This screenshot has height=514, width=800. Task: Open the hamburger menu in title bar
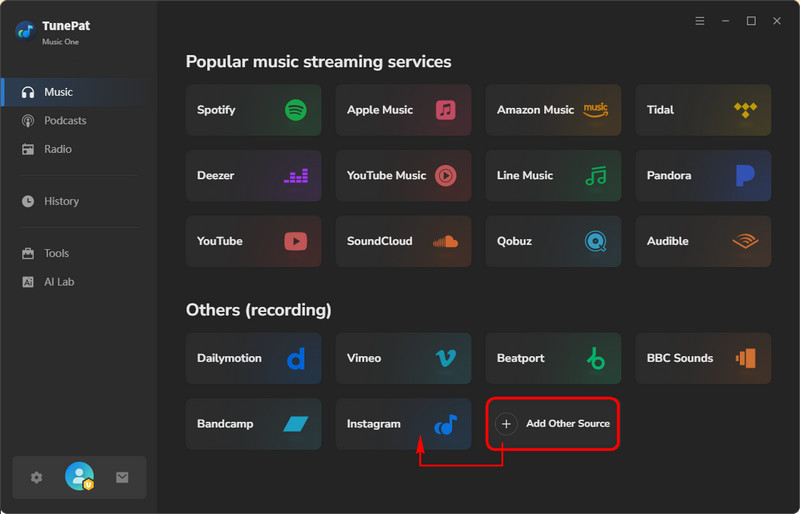[699, 21]
